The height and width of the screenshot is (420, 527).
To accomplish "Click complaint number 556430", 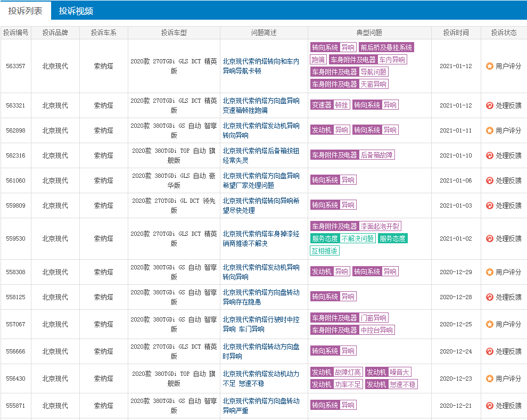I will [x=15, y=378].
